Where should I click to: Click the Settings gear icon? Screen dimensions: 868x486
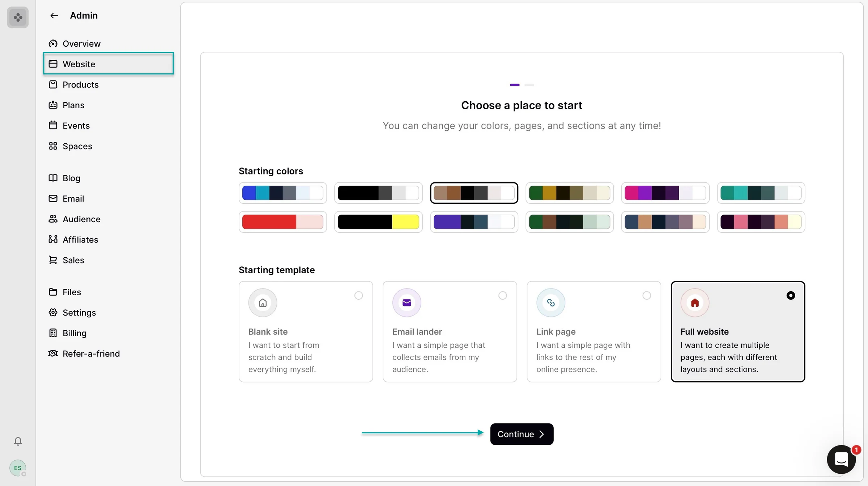tap(53, 312)
